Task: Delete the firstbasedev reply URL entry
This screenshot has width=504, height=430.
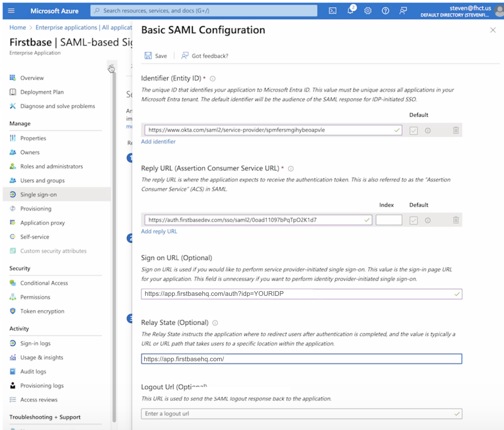Action: [456, 220]
